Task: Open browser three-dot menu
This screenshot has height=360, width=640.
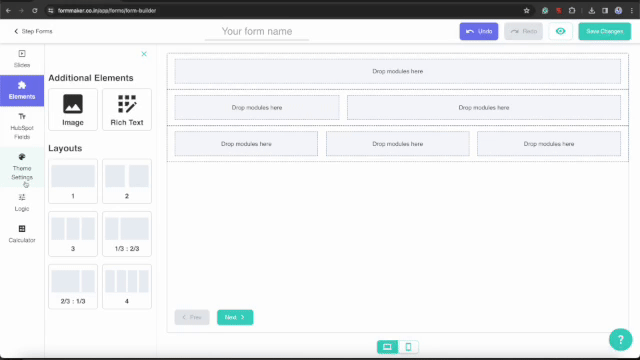Action: tap(631, 11)
